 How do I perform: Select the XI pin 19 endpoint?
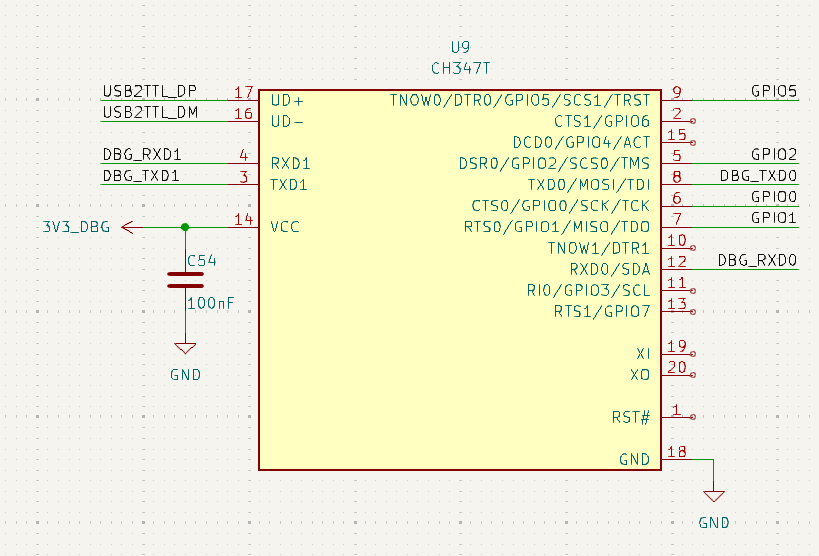point(692,354)
